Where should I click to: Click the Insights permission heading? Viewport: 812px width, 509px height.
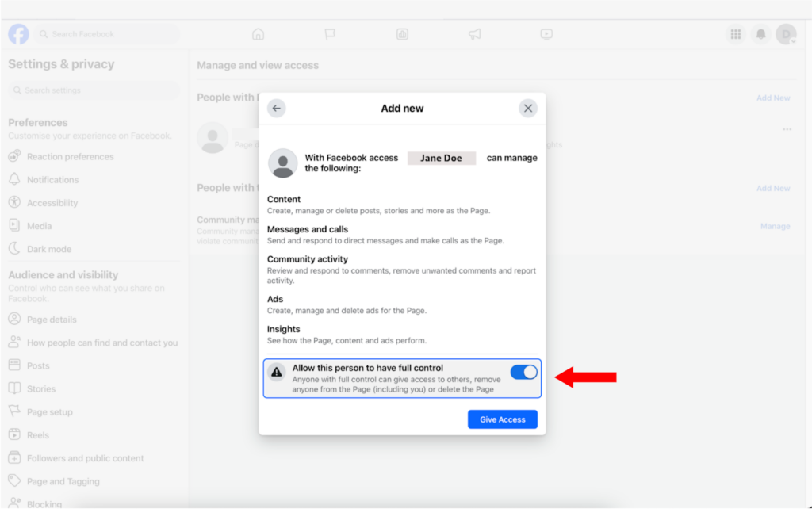[x=283, y=329]
